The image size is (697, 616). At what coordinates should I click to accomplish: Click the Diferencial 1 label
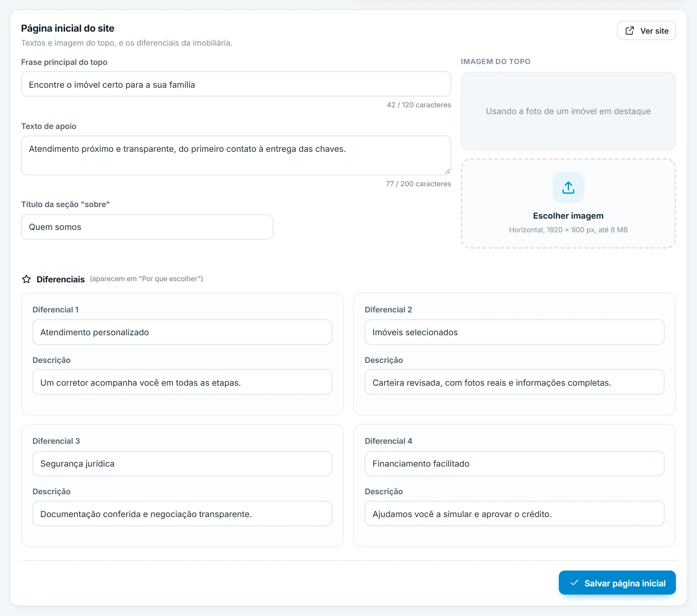[x=56, y=310]
